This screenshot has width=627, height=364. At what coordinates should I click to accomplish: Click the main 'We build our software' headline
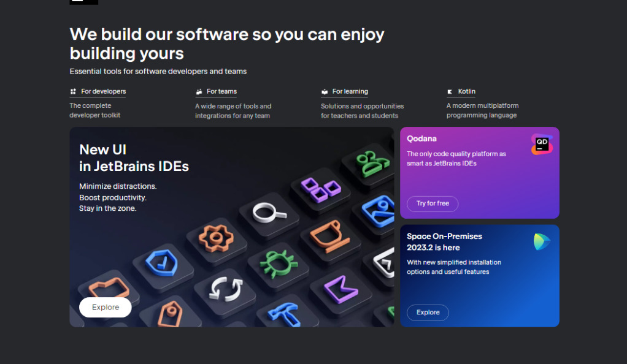click(x=227, y=44)
